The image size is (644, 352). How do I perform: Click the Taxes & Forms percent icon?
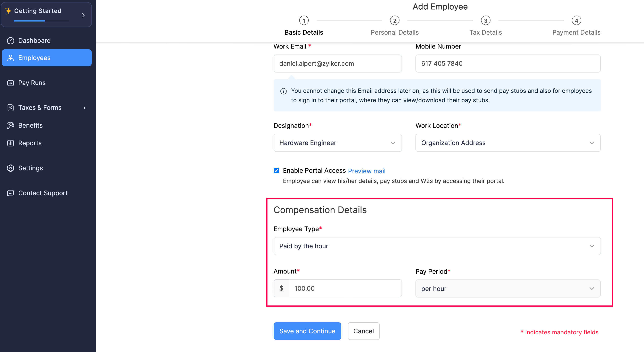tap(10, 108)
